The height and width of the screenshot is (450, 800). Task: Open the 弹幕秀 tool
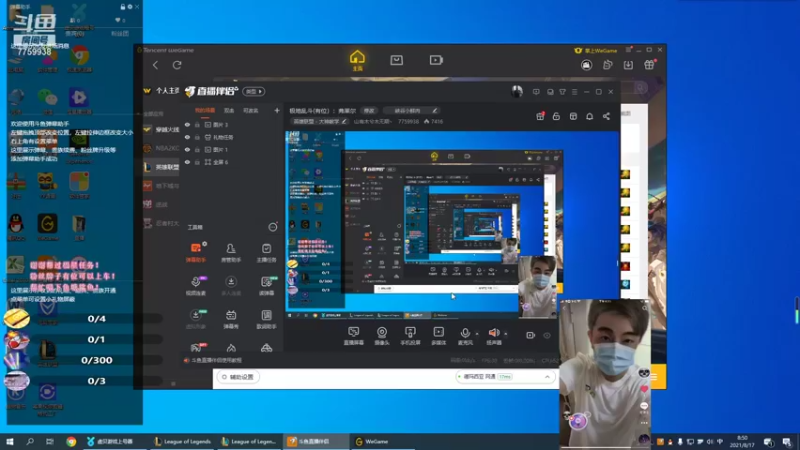coord(231,319)
